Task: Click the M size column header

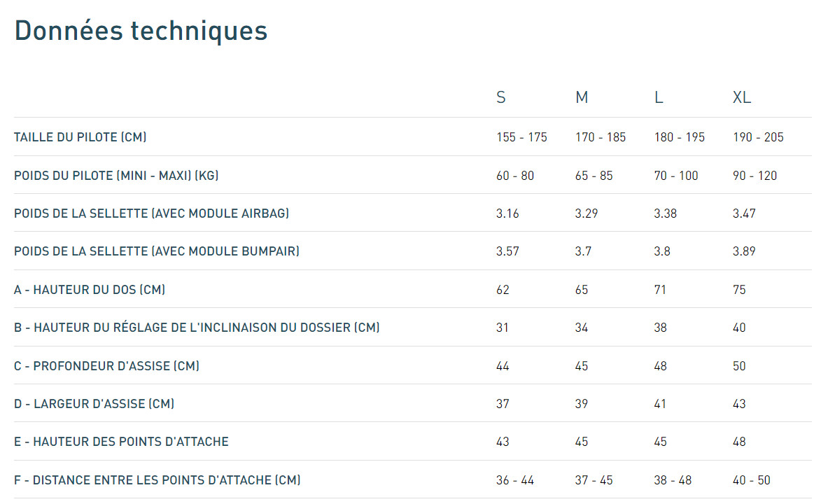Action: (582, 97)
